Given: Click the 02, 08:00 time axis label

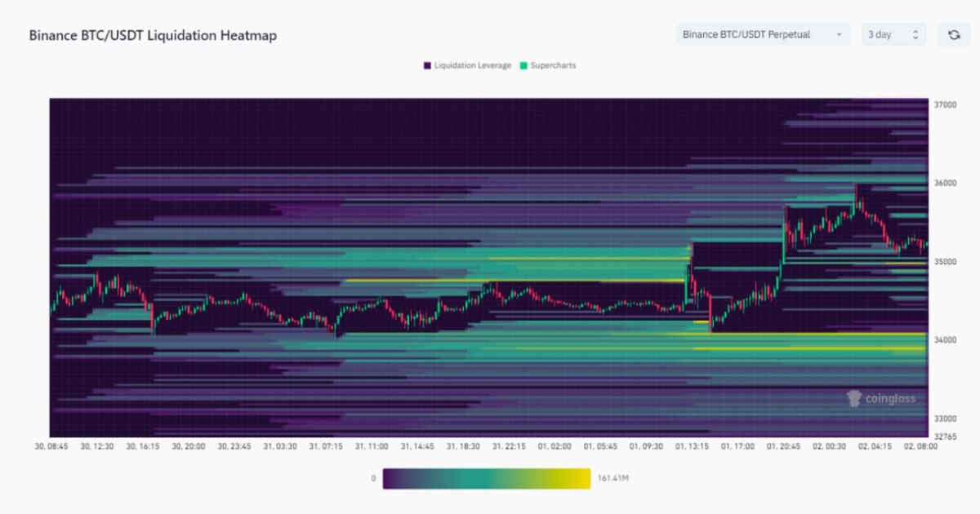Looking at the screenshot, I should tap(920, 447).
